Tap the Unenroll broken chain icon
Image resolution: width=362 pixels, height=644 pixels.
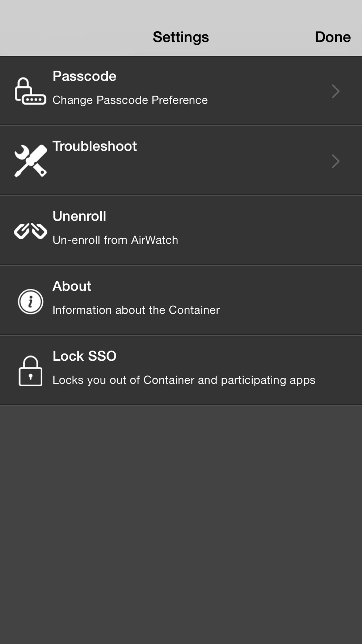coord(30,231)
